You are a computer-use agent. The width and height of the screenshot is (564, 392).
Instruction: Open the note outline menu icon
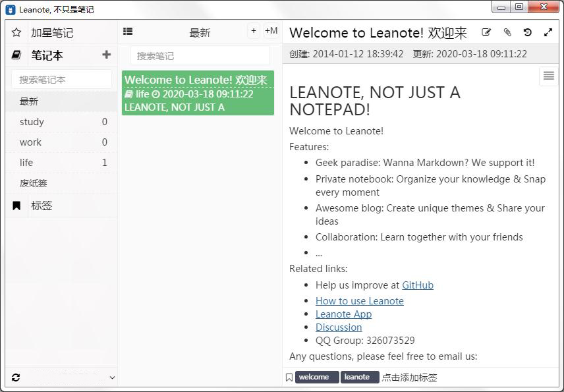[x=548, y=76]
